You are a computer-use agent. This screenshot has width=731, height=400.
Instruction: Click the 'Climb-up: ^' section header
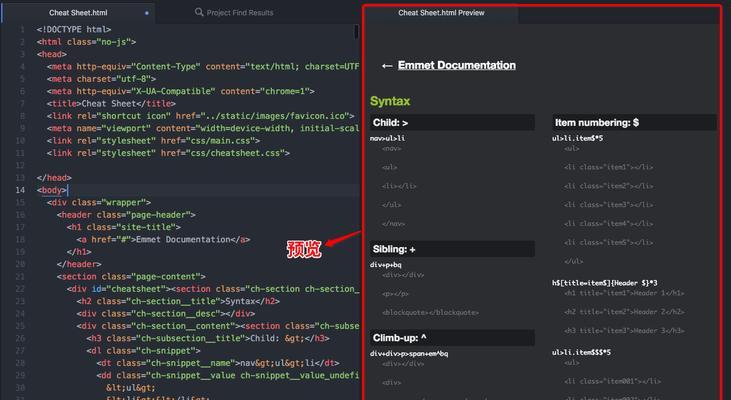(452, 338)
